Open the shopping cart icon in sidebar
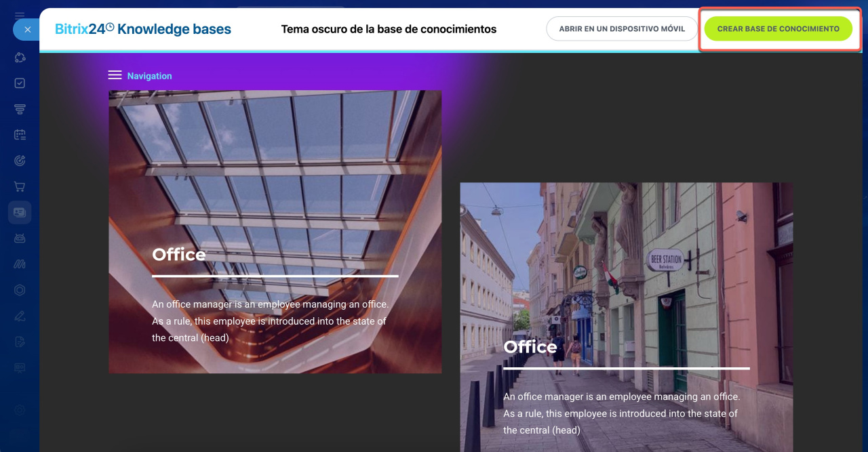This screenshot has width=868, height=452. [x=20, y=186]
